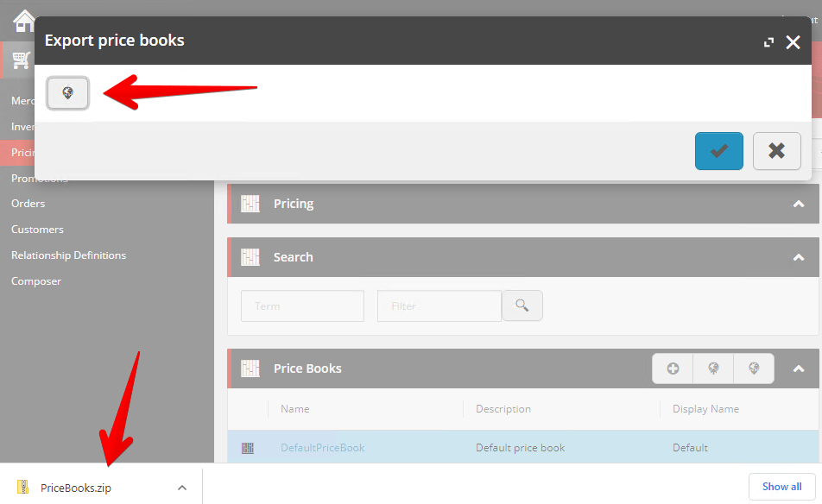Cancel the export with the X button

pyautogui.click(x=776, y=151)
